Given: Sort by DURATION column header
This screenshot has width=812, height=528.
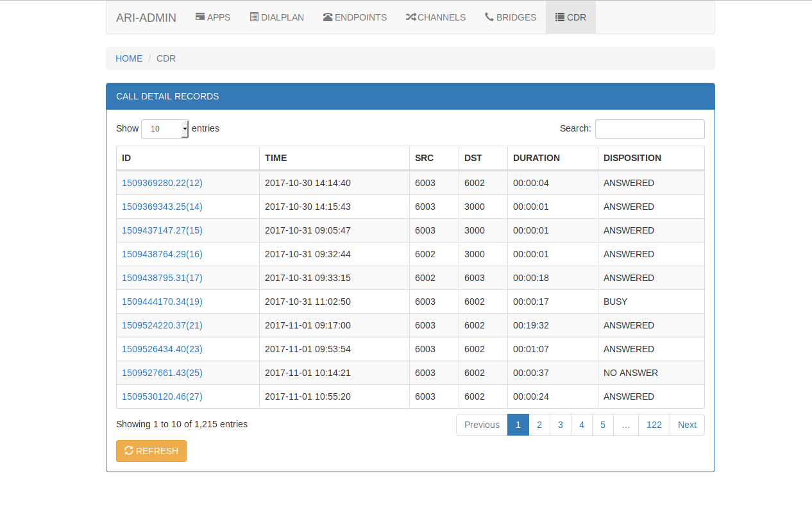Looking at the screenshot, I should point(553,158).
